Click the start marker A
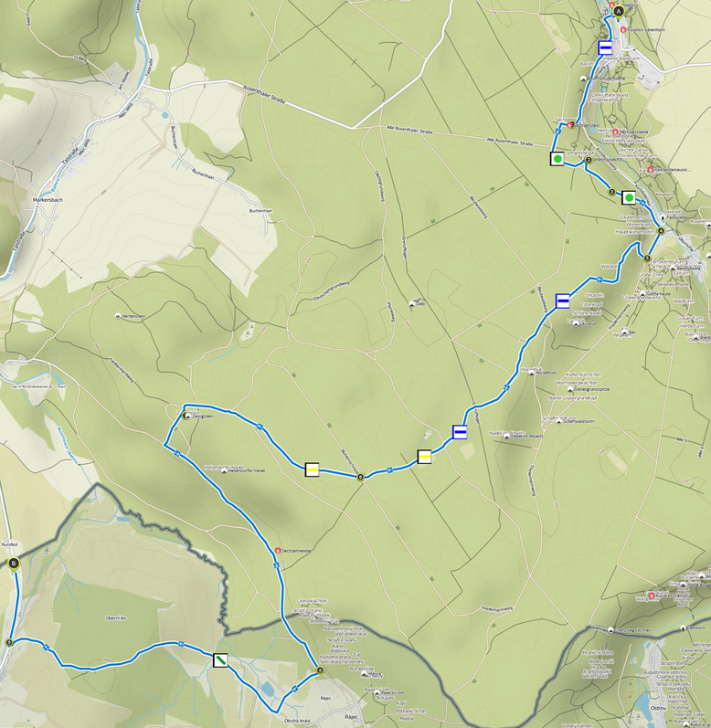 tap(617, 11)
